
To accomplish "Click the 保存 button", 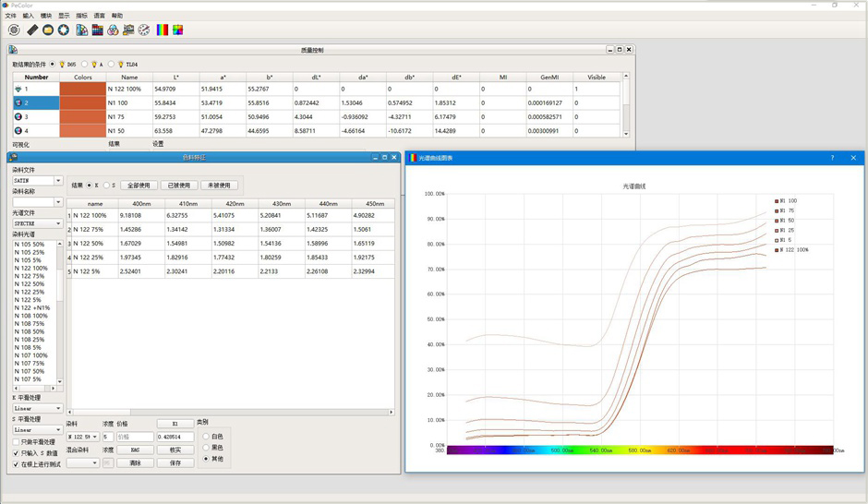I will [x=175, y=463].
